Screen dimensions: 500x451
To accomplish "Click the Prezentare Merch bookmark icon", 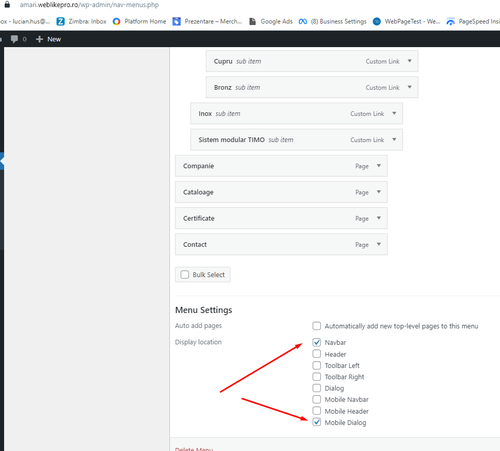I will pos(176,22).
